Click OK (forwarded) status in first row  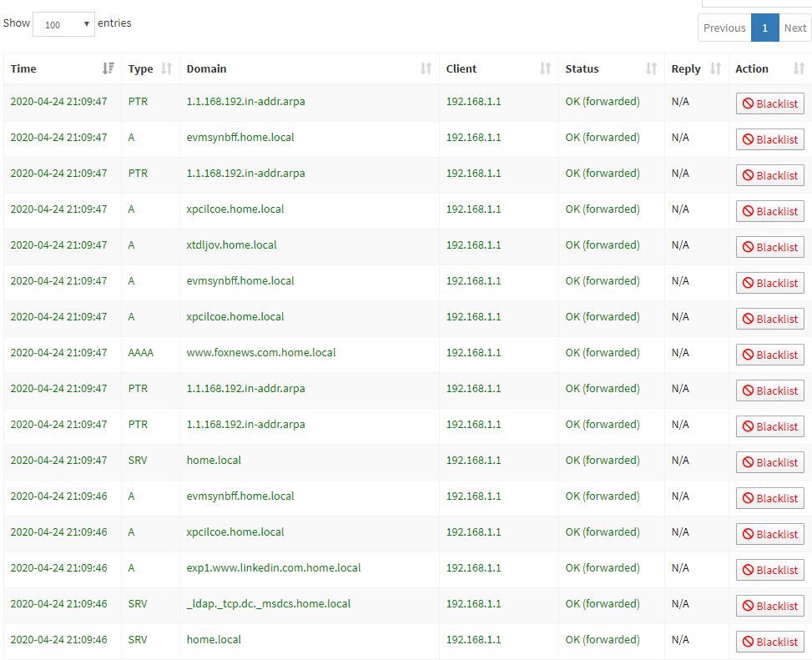(602, 101)
